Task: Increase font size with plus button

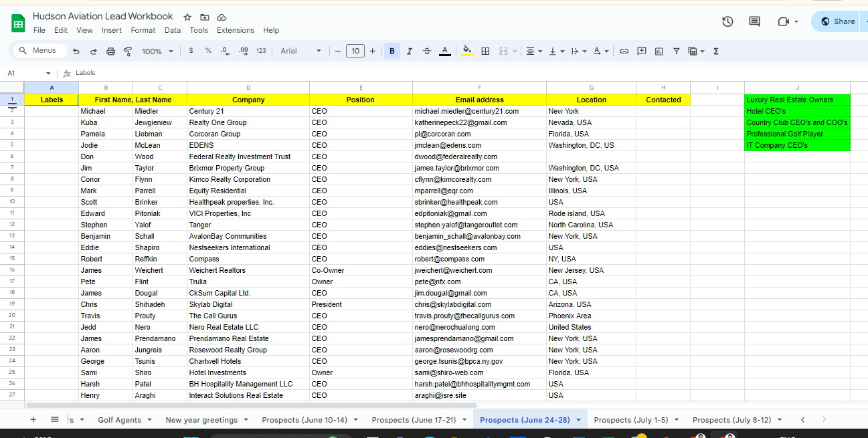Action: [x=373, y=51]
